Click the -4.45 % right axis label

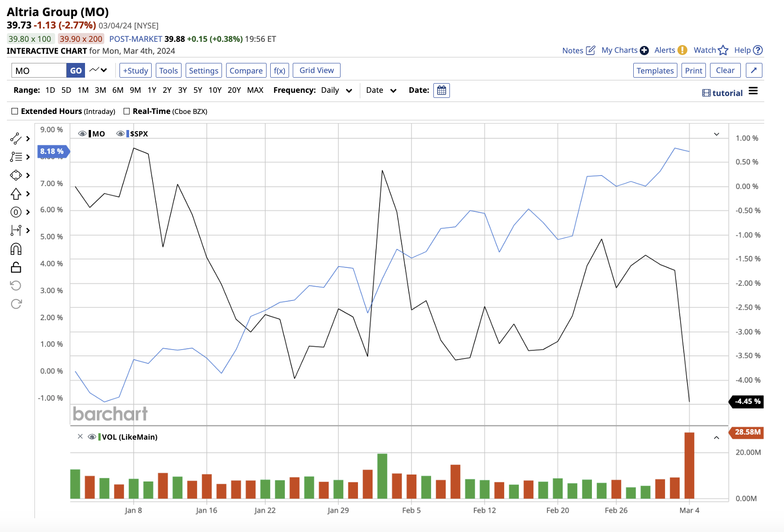tap(747, 402)
